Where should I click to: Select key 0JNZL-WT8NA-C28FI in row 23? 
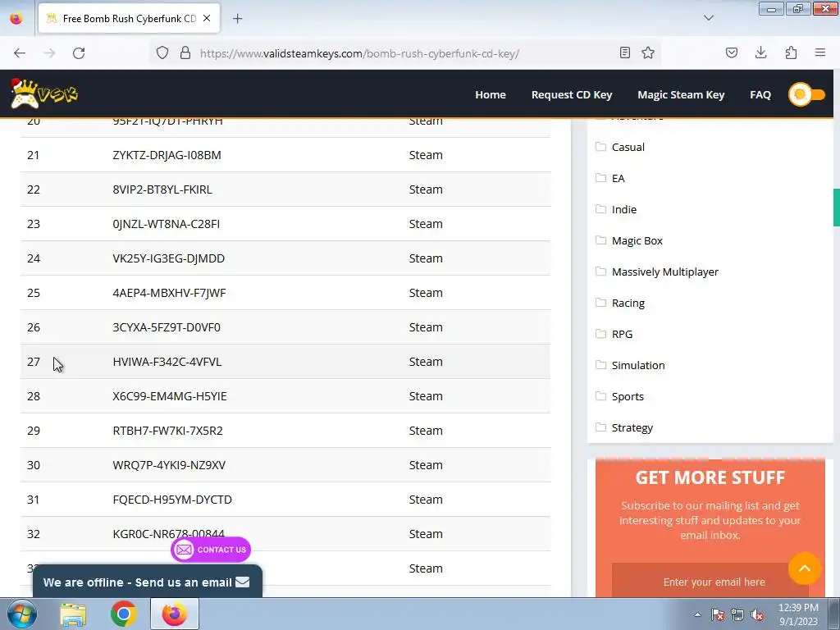point(166,223)
